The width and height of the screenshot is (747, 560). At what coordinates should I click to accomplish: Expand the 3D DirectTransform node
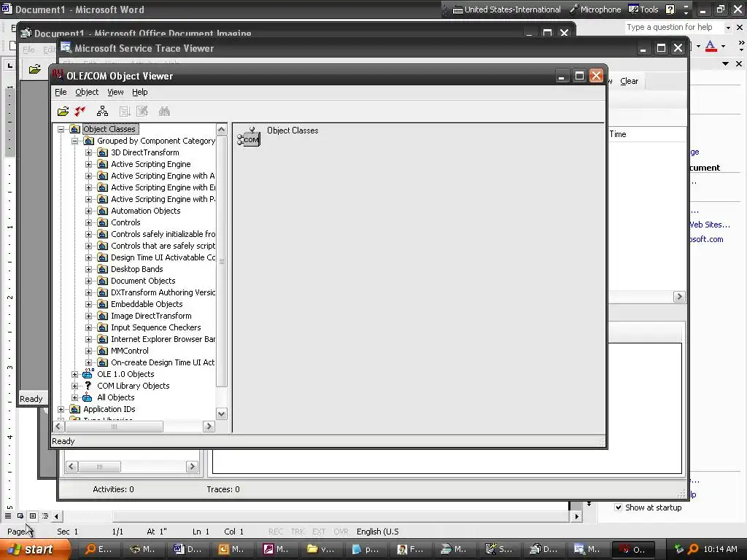click(88, 152)
